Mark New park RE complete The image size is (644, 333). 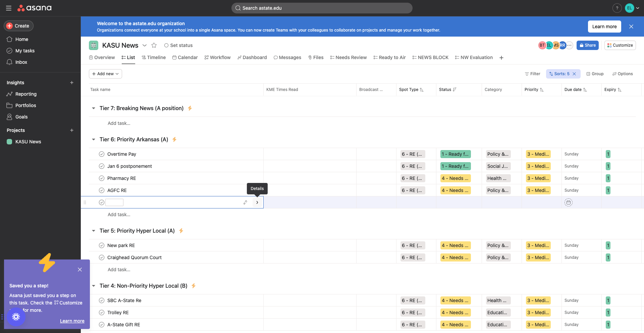(x=102, y=245)
